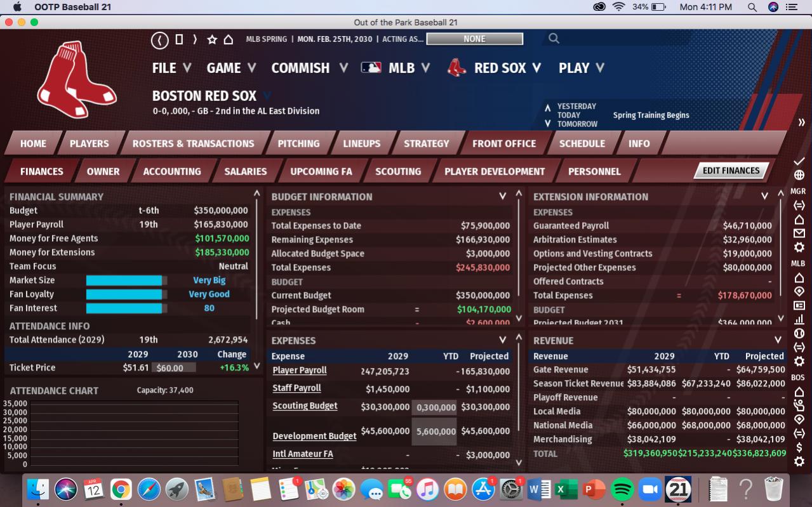
Task: Click the Development Budget YTD input field
Action: coord(434,431)
